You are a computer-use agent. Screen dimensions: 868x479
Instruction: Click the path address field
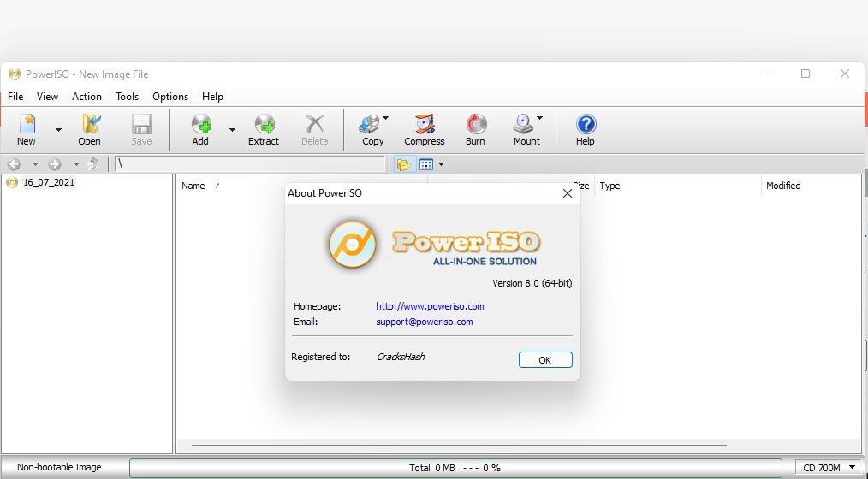pyautogui.click(x=250, y=164)
